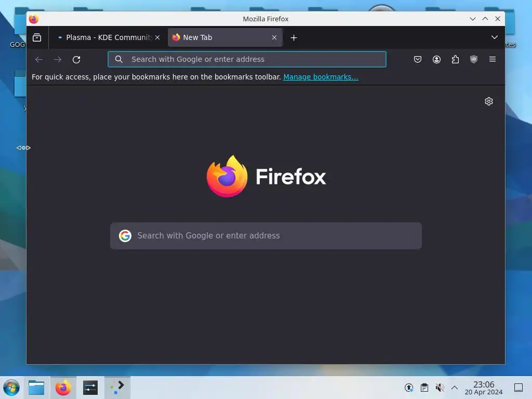Close the Mozilla Firefox window
The image size is (532, 399).
click(x=498, y=19)
